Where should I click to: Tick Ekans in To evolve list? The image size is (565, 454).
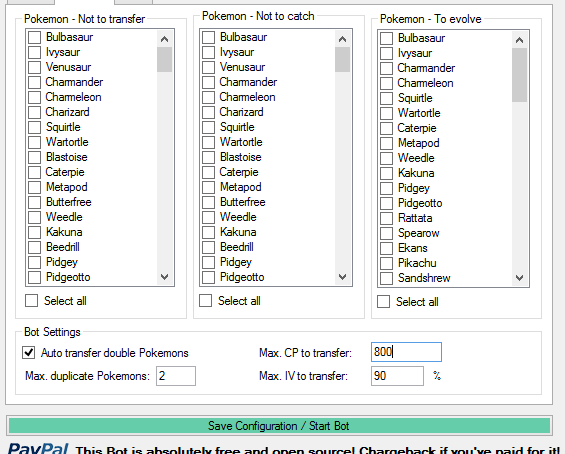[x=387, y=248]
